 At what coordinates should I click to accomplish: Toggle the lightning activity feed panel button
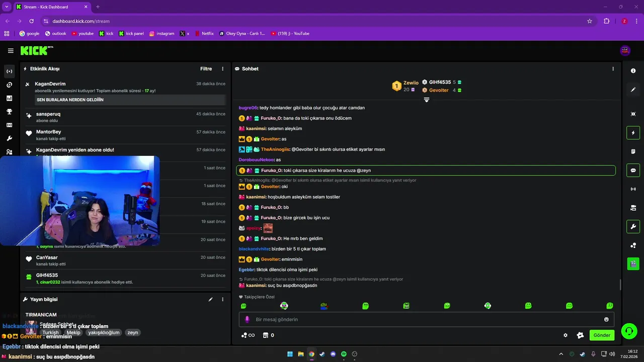[x=633, y=133]
